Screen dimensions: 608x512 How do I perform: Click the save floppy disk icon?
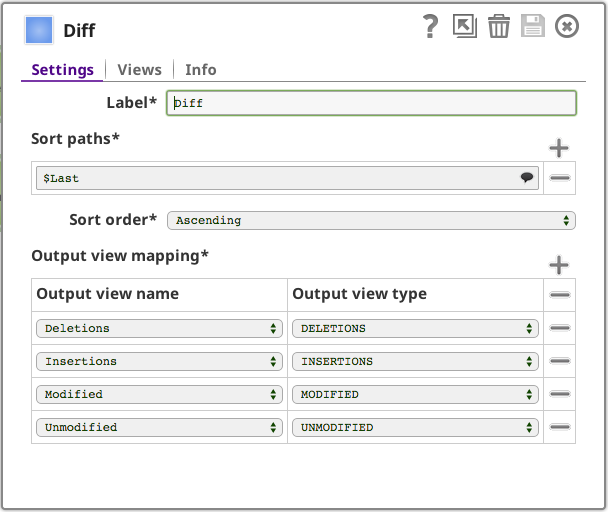[x=533, y=27]
